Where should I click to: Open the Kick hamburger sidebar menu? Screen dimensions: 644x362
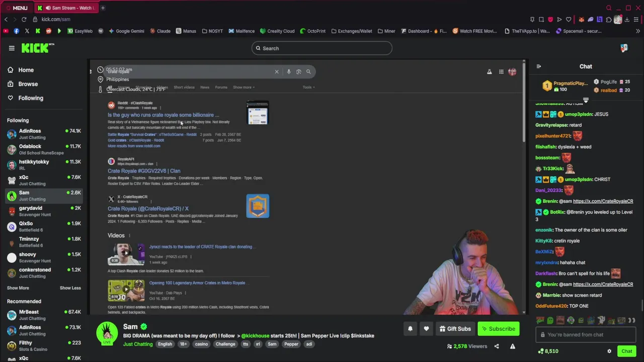tap(12, 48)
